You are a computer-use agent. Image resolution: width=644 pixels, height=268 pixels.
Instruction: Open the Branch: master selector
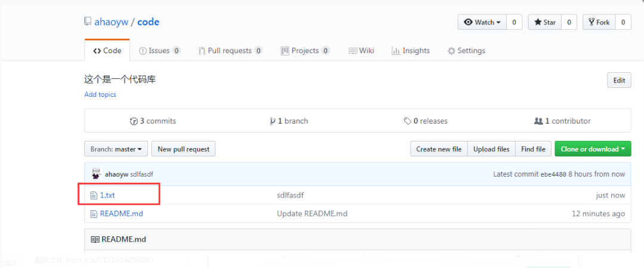click(x=116, y=149)
